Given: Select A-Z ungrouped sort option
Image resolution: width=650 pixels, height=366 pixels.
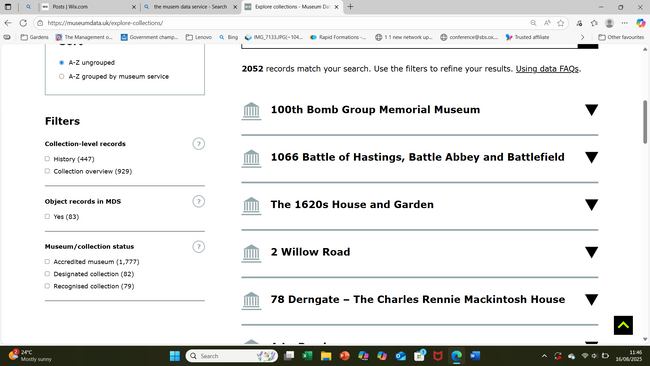Looking at the screenshot, I should [x=61, y=63].
